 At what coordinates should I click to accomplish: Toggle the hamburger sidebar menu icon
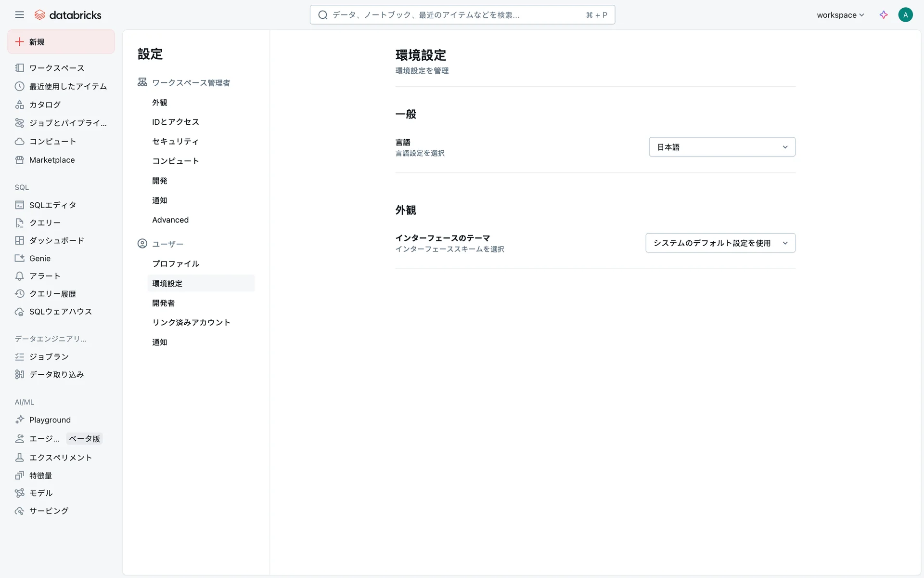(x=19, y=15)
